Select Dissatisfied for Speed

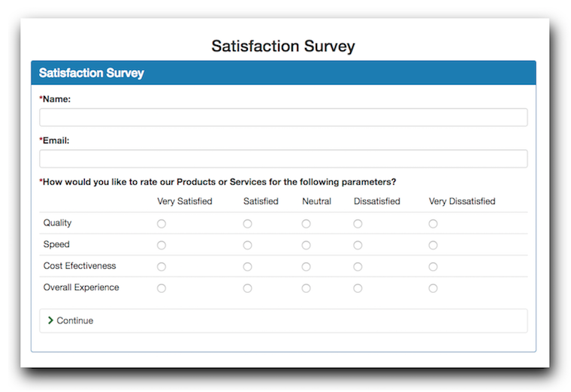tap(358, 246)
